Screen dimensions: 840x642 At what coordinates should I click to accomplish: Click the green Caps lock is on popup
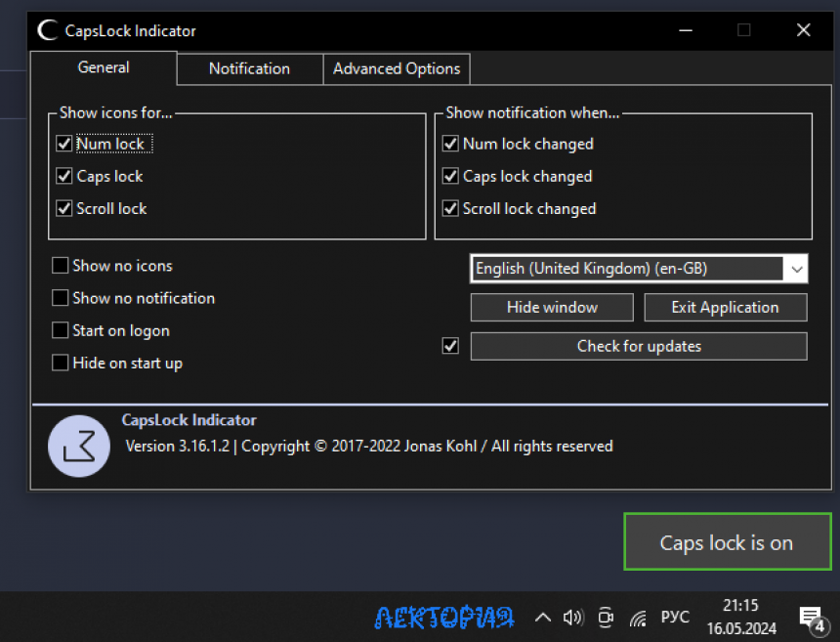click(727, 541)
